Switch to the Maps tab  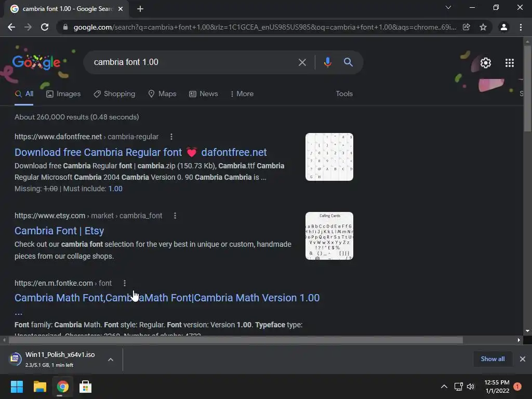pos(162,94)
